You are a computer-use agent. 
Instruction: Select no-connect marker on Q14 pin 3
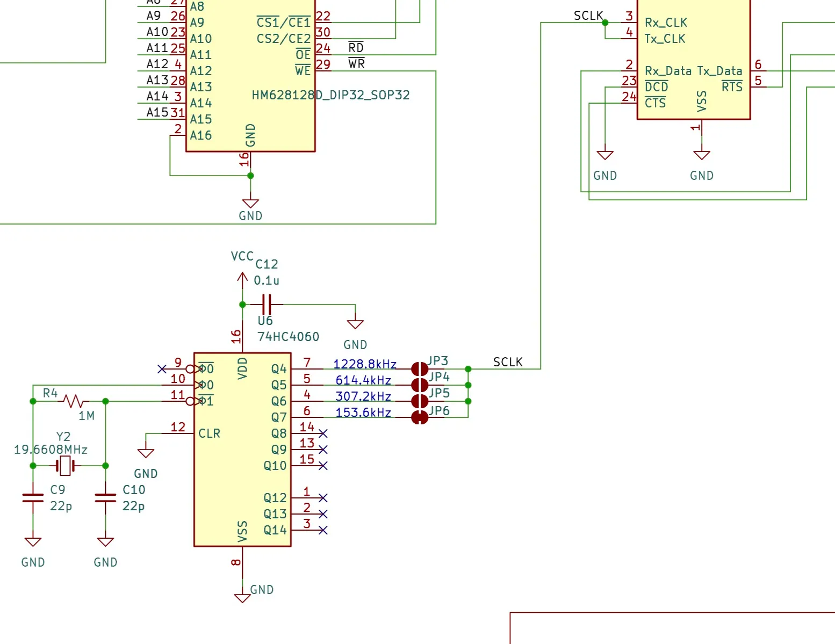pyautogui.click(x=323, y=530)
